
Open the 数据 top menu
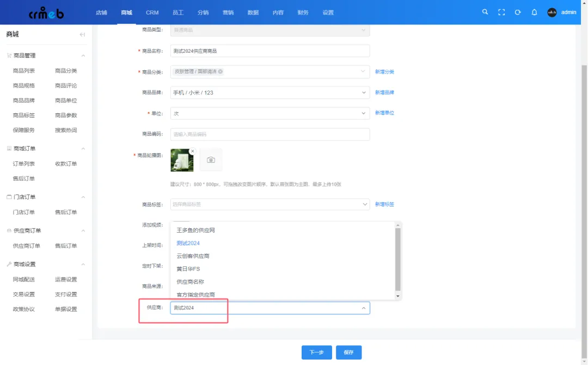253,13
